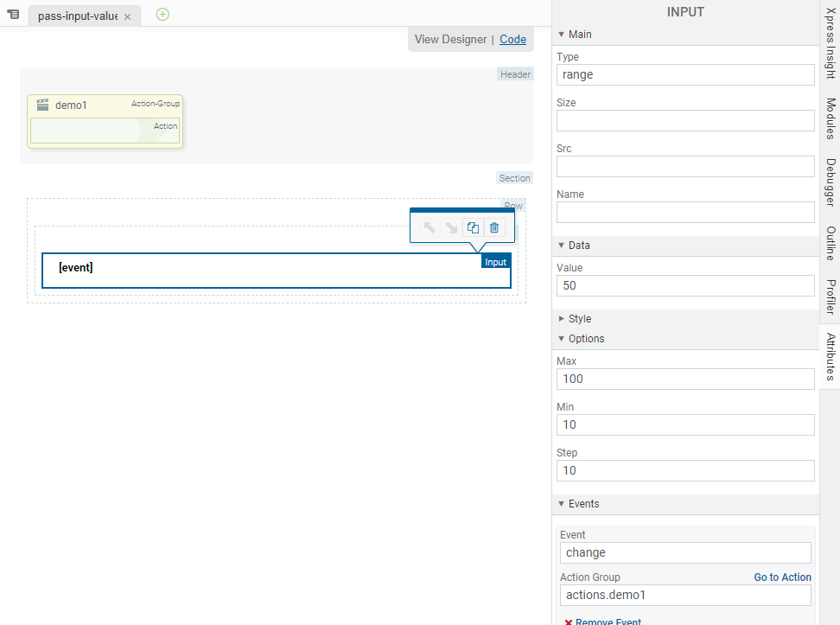Collapse the Options section
Screen dimensions: 840x625
point(561,339)
